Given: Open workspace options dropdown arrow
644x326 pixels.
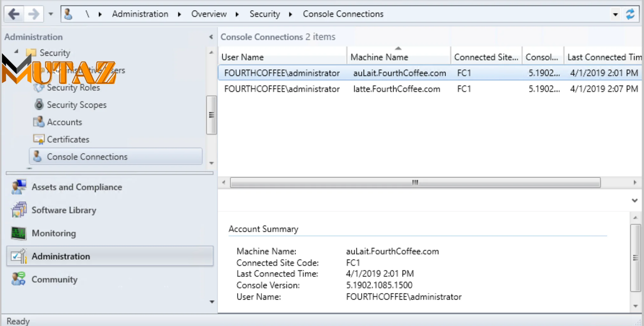Looking at the screenshot, I should point(212,301).
